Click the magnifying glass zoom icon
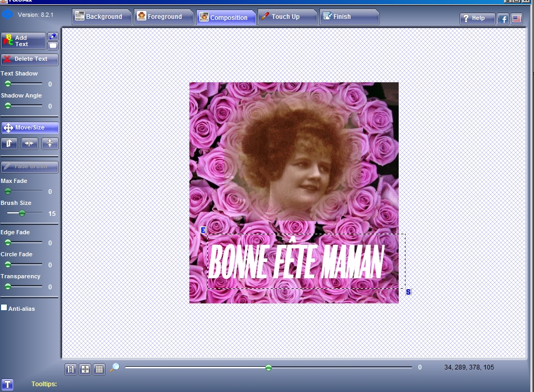534x392 pixels. click(x=115, y=367)
